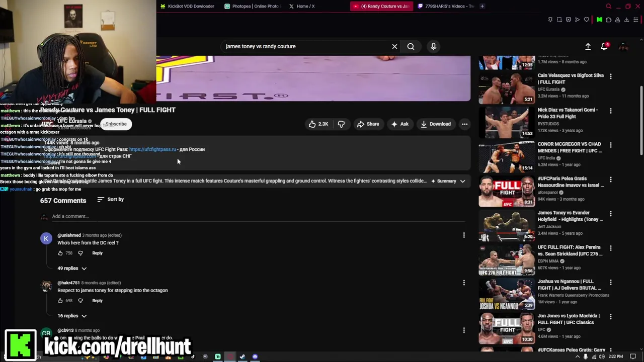
Task: Like the uniahmed comment
Action: 60,253
